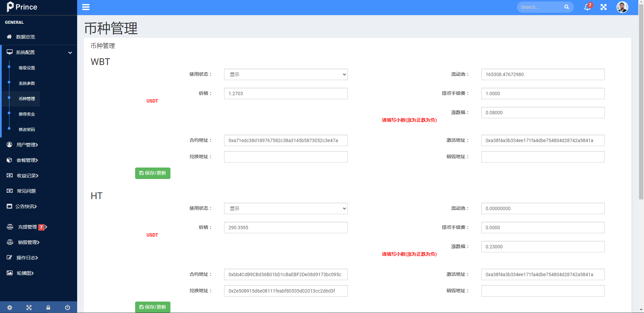Click the search magnifier icon

pyautogui.click(x=567, y=7)
